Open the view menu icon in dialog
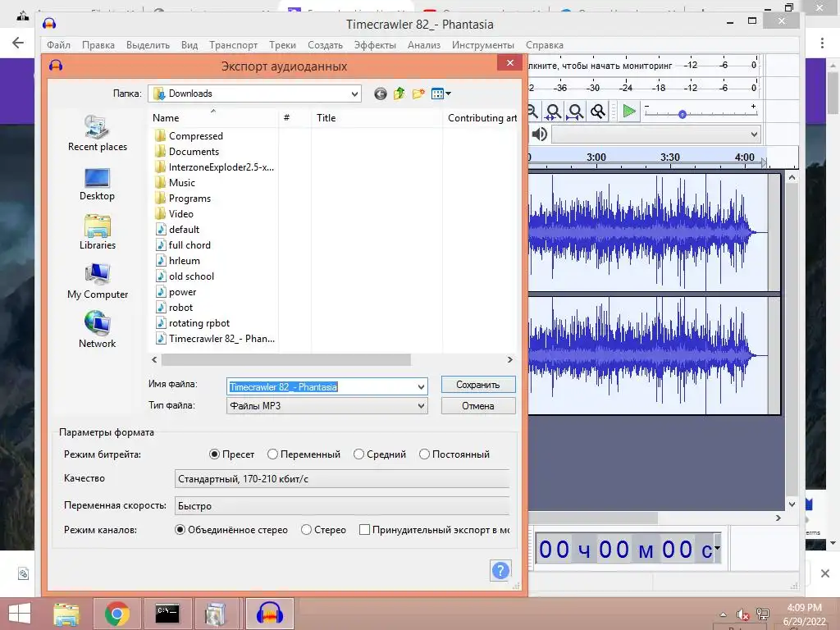Image resolution: width=840 pixels, height=630 pixels. point(441,94)
